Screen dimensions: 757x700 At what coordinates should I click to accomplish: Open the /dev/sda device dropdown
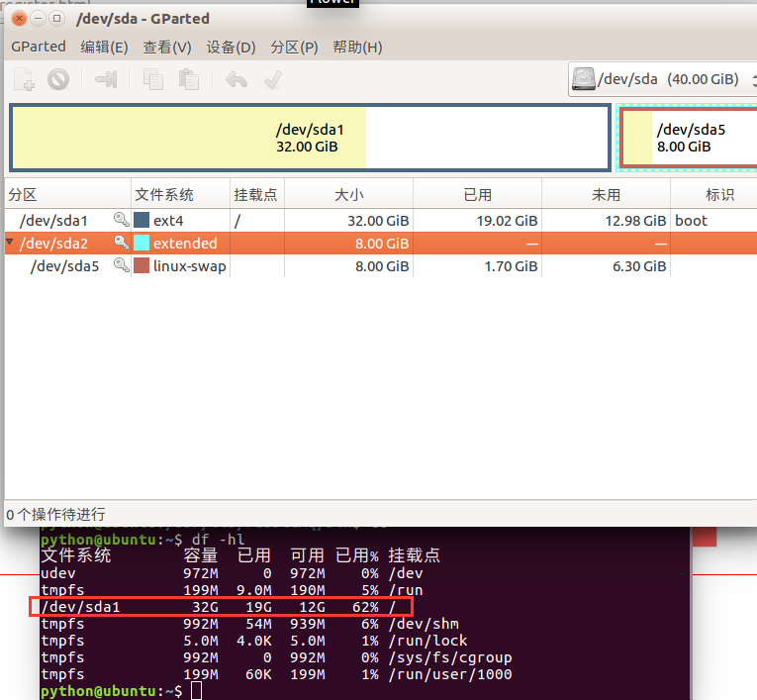tap(662, 79)
